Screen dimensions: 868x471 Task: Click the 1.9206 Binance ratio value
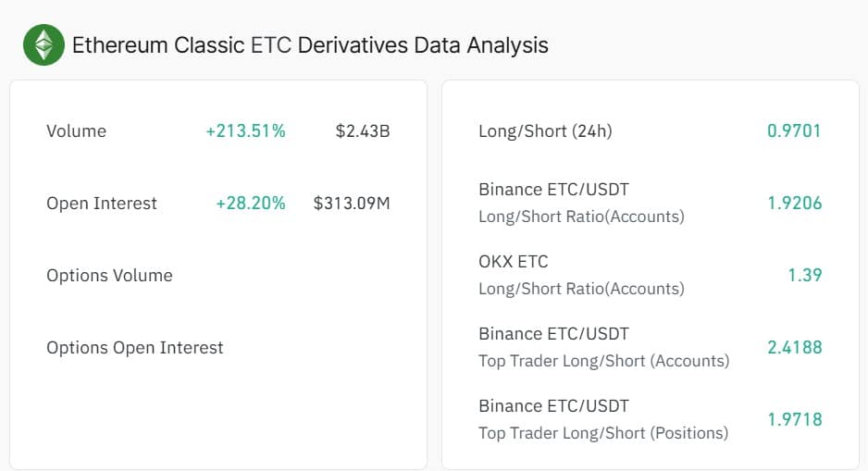[x=794, y=204]
